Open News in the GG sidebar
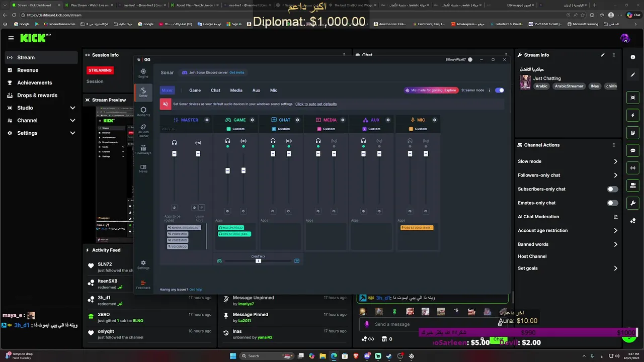 pyautogui.click(x=143, y=168)
